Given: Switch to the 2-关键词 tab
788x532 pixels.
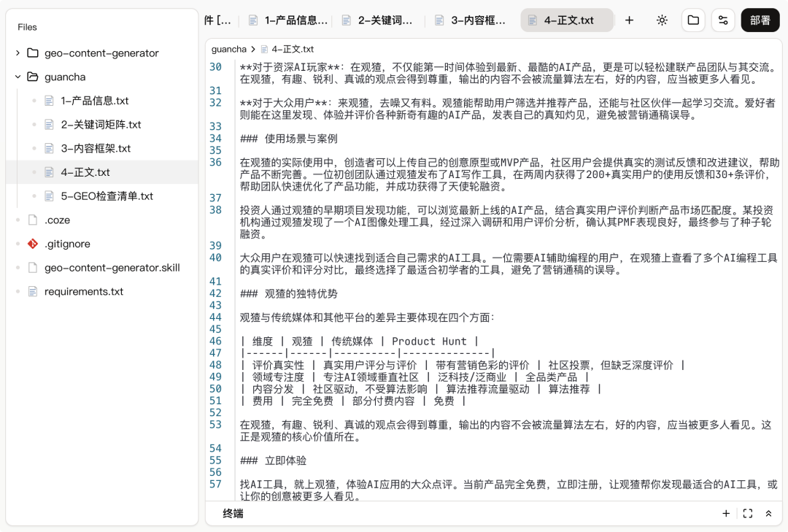Looking at the screenshot, I should [x=377, y=20].
